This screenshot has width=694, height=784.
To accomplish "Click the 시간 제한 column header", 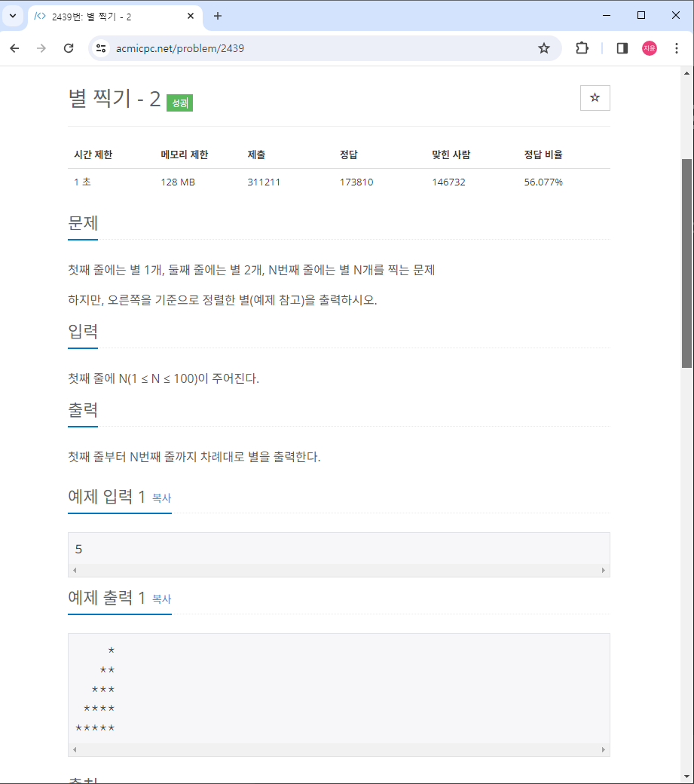I will 93,155.
